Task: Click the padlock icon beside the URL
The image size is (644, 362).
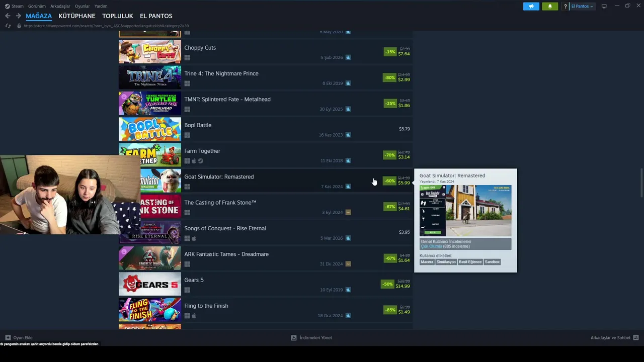Action: coord(19,26)
